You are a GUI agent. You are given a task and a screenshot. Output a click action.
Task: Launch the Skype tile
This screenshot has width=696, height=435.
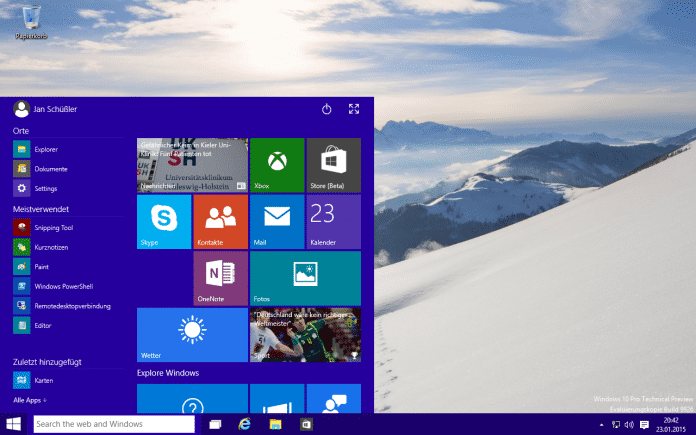[x=163, y=221]
